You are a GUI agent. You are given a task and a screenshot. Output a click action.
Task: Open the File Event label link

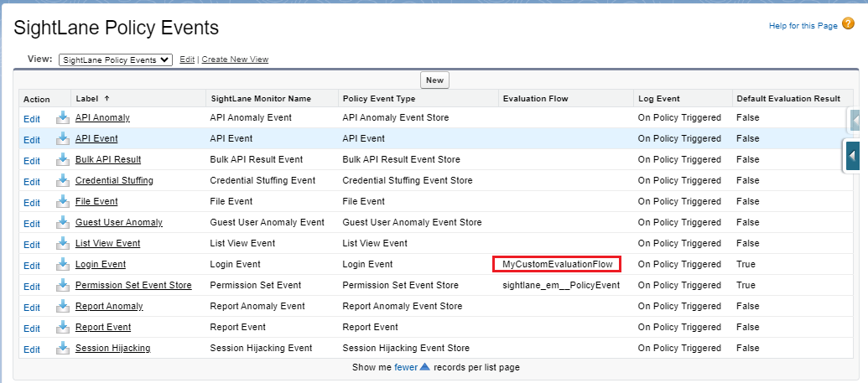coord(96,201)
